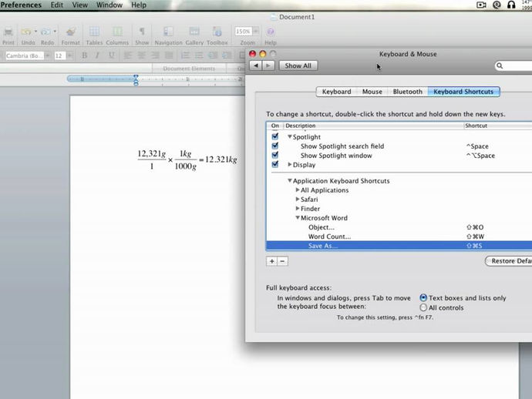
Task: Open the Toolbox icon in Word toolbar
Action: tap(217, 32)
